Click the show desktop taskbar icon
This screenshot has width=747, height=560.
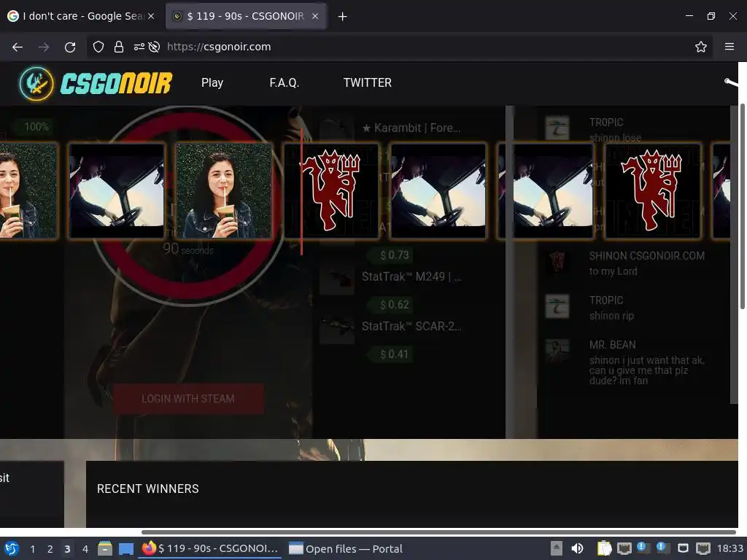tap(125, 548)
